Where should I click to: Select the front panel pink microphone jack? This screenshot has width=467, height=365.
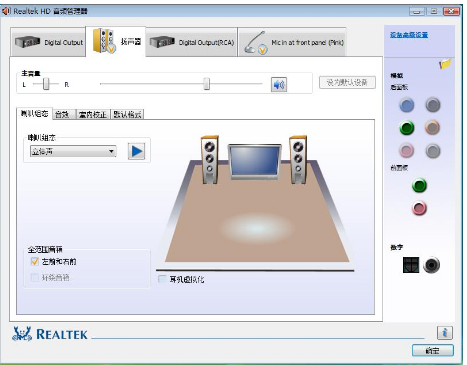419,208
